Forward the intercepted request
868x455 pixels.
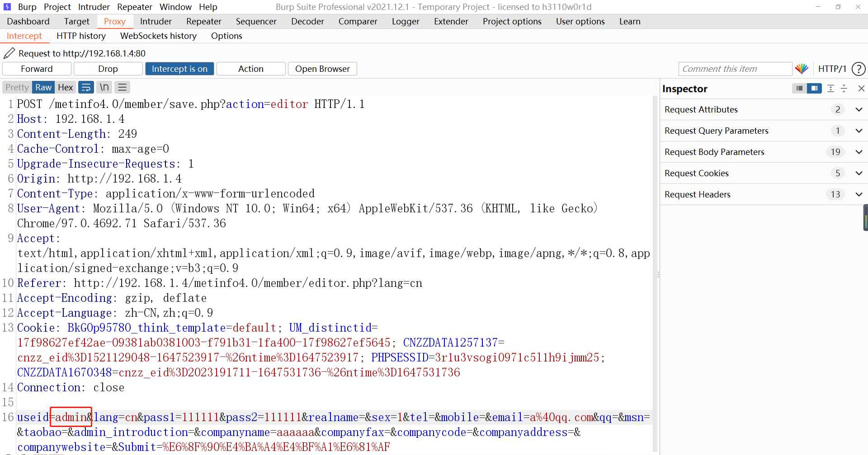click(x=37, y=69)
